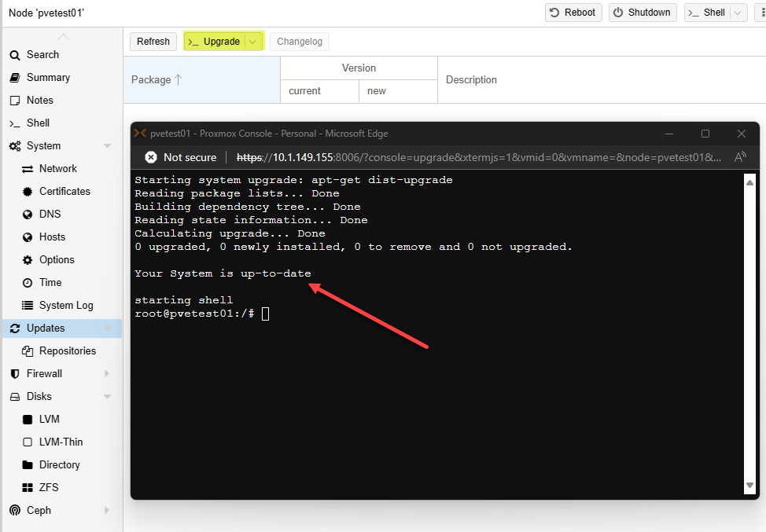The width and height of the screenshot is (766, 532).
Task: Select the Network icon under System
Action: pyautogui.click(x=28, y=169)
